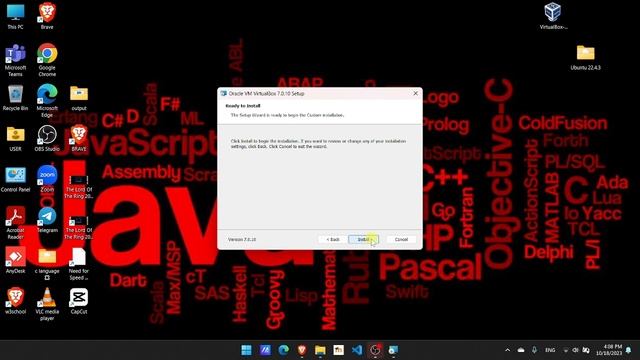Select the Recycle Bin icon
The height and width of the screenshot is (360, 640).
pos(16,98)
